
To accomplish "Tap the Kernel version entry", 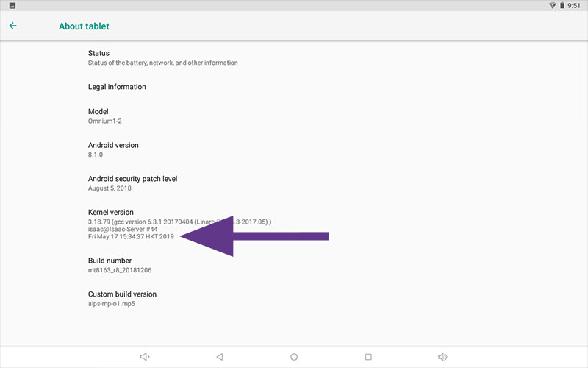I will click(x=294, y=224).
